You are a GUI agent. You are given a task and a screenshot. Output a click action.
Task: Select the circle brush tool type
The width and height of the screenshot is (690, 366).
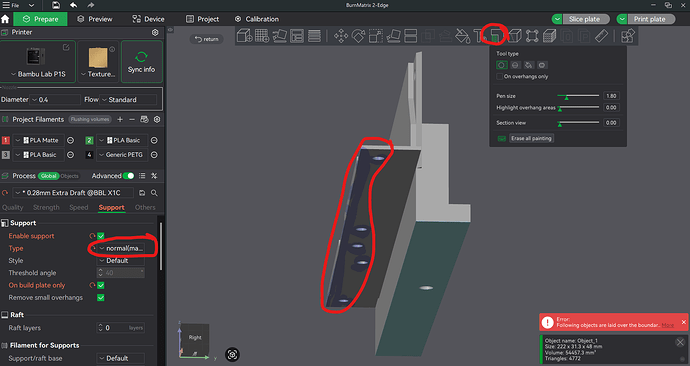pos(501,65)
